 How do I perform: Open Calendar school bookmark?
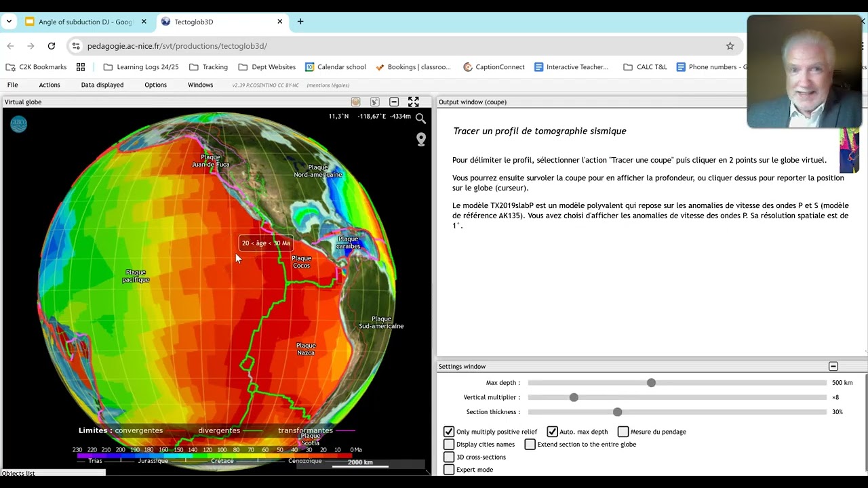coord(336,67)
